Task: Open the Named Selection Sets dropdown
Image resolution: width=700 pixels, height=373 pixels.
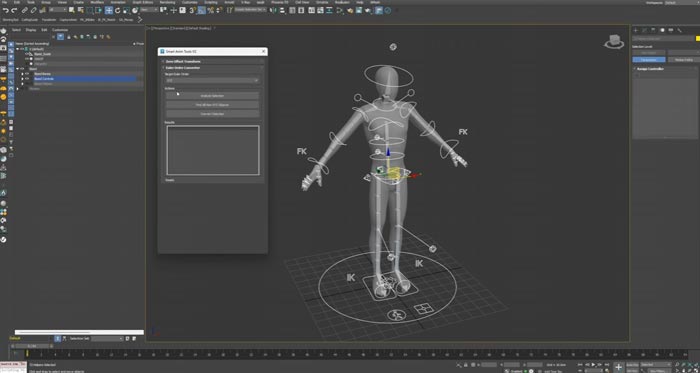Action: point(250,10)
